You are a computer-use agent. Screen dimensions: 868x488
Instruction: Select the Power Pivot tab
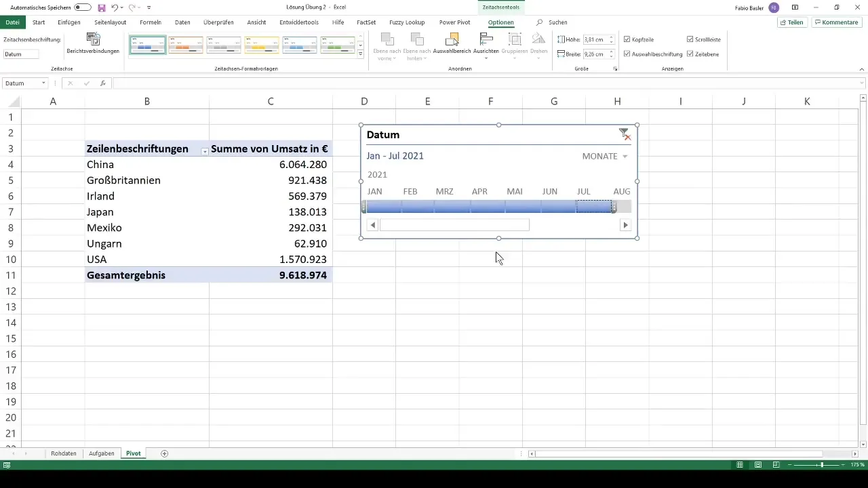tap(454, 22)
